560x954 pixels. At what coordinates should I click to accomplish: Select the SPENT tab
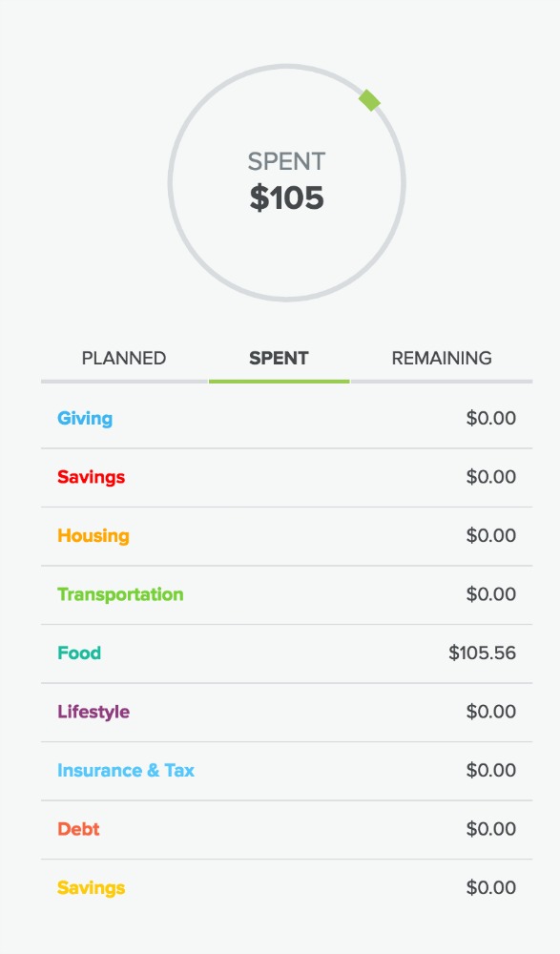[280, 358]
